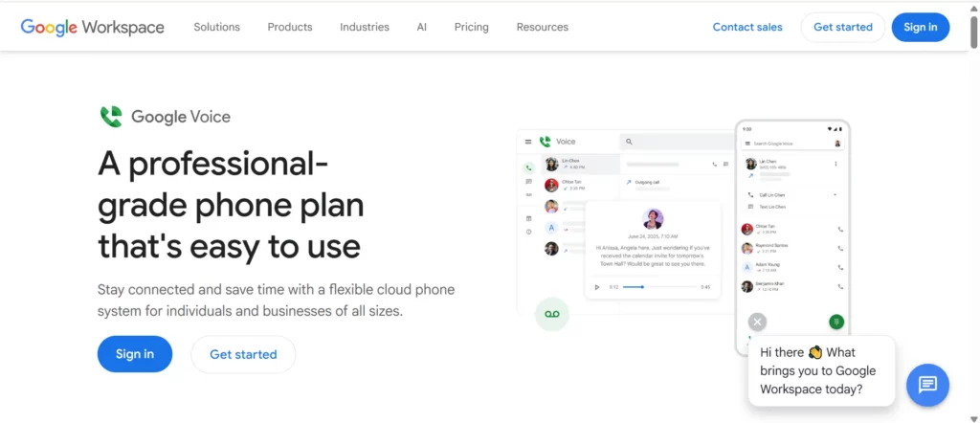Click the scrollbar up arrow

click(x=973, y=8)
